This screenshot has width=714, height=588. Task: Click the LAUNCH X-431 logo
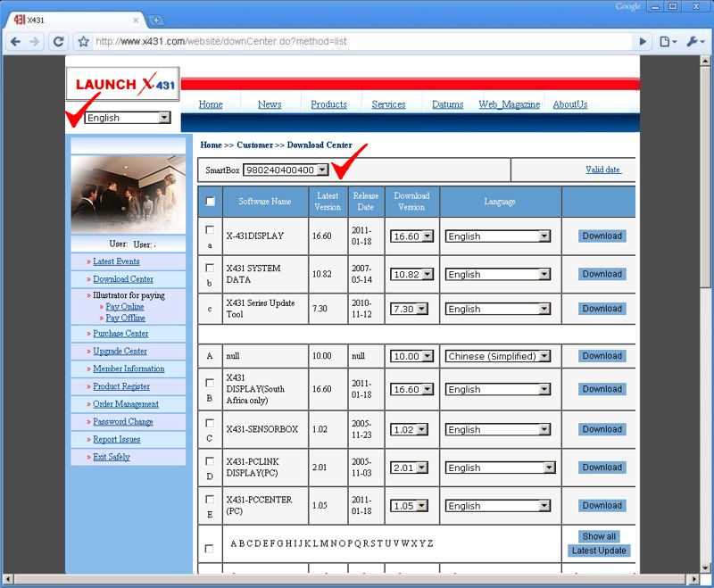pyautogui.click(x=123, y=84)
